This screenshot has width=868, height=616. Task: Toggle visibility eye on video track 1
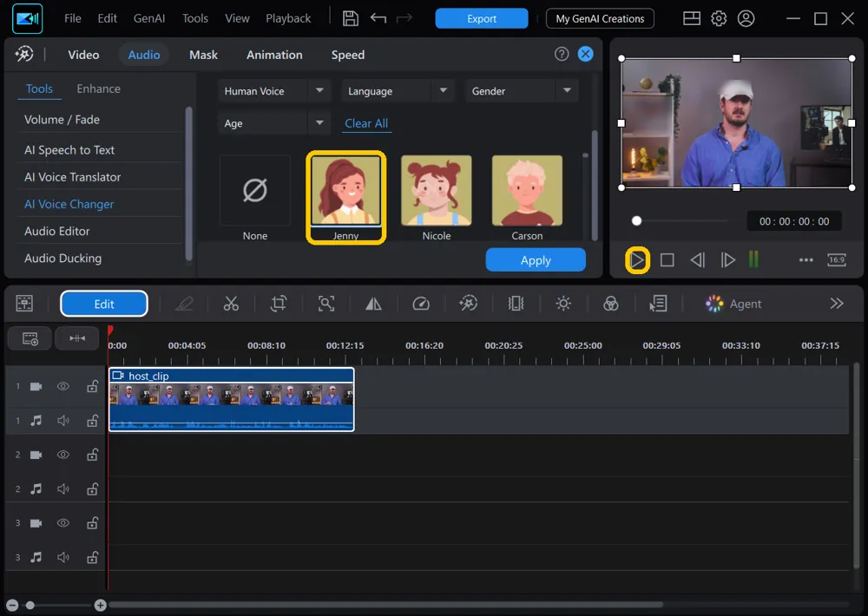click(63, 386)
